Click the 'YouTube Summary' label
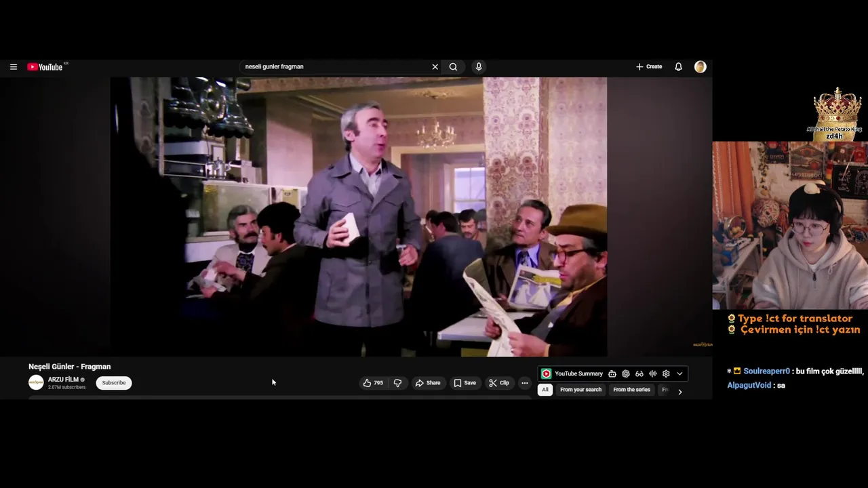Viewport: 868px width, 488px height. [x=578, y=373]
